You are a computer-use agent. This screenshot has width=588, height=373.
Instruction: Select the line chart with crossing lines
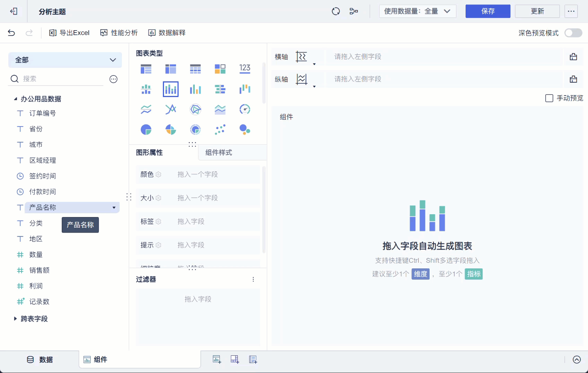pos(171,109)
